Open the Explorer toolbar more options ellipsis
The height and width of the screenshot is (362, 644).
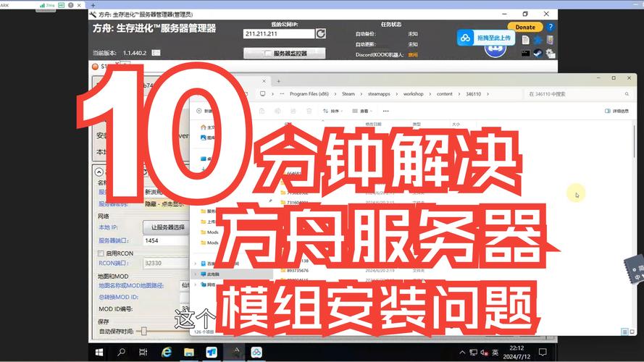(385, 111)
